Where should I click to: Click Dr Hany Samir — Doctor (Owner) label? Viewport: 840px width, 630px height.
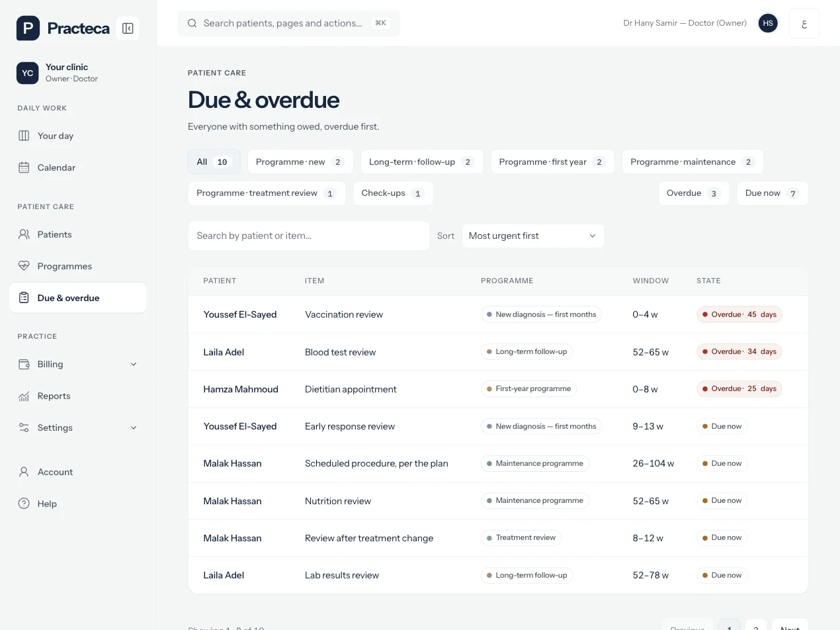click(x=685, y=23)
